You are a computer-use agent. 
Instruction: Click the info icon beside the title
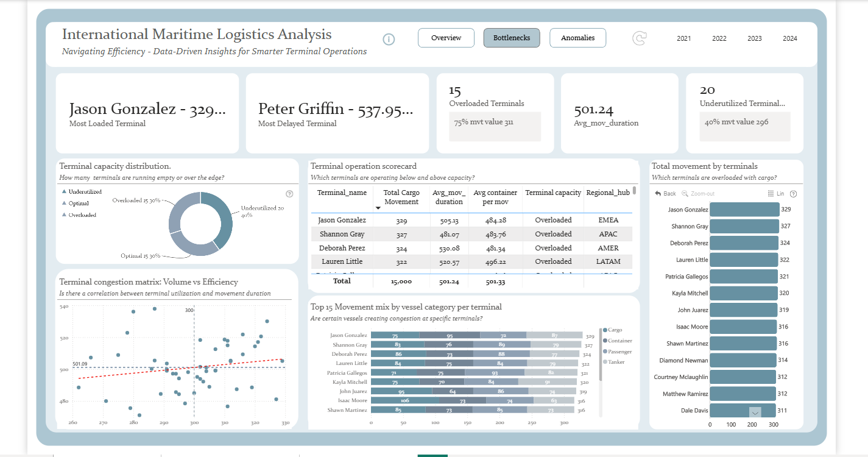[x=389, y=39]
